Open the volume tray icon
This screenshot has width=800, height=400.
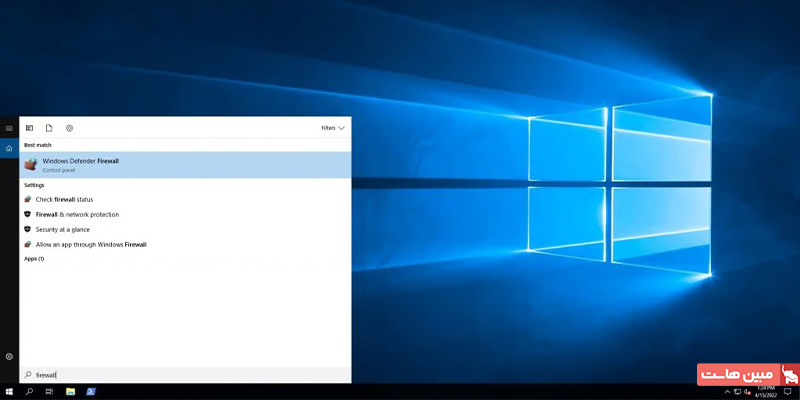coord(747,392)
